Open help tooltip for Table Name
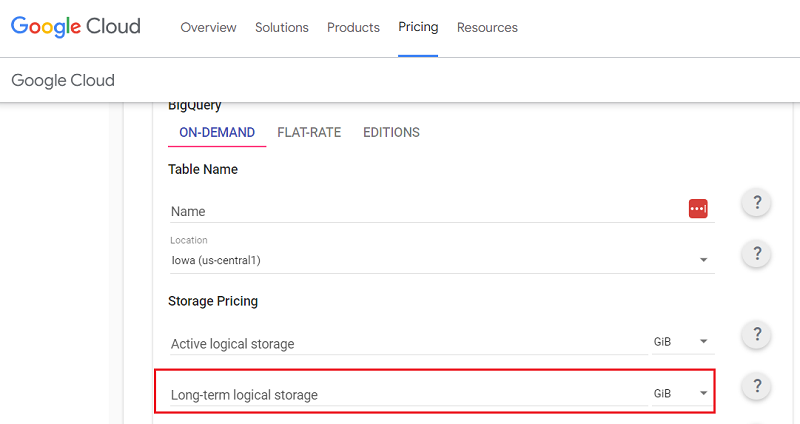 [x=756, y=203]
